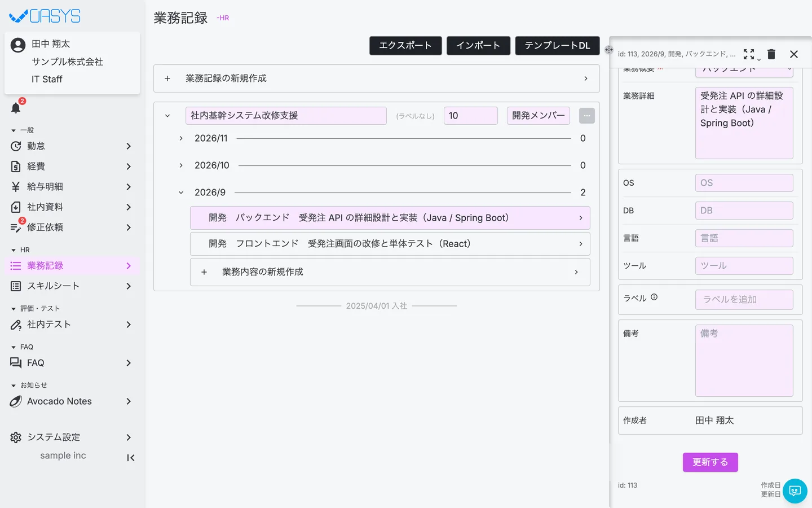Collapse the 社内基幹システム改修支援 project
Screen dimensions: 812x508
(167, 116)
